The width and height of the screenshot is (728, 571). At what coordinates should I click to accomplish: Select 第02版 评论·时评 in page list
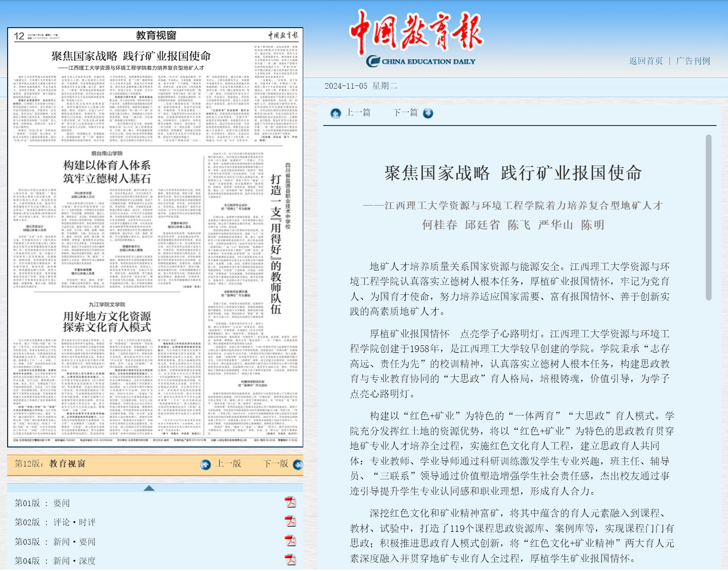pyautogui.click(x=55, y=522)
